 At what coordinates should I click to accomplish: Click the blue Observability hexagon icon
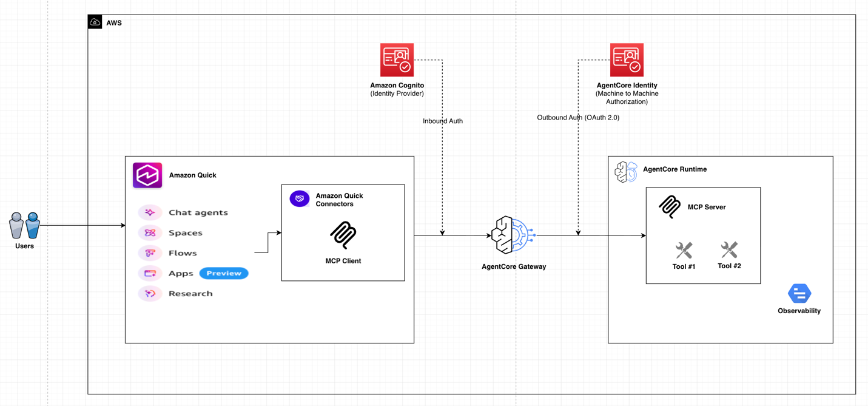tap(799, 294)
